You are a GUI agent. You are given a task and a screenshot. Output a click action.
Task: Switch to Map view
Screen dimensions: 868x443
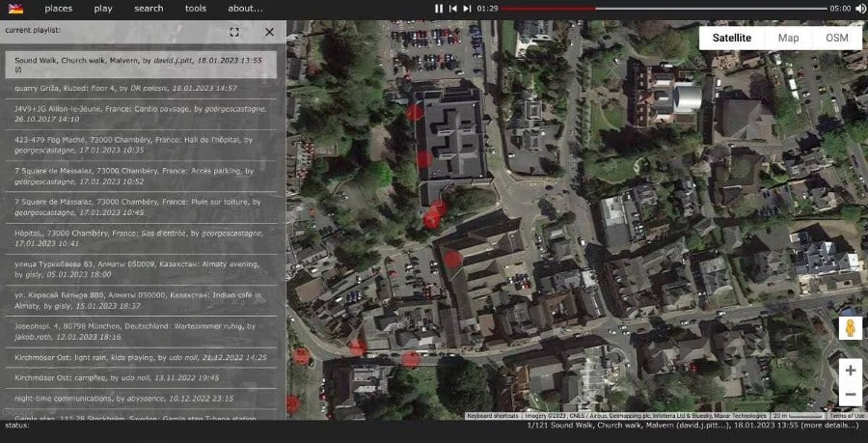click(788, 39)
